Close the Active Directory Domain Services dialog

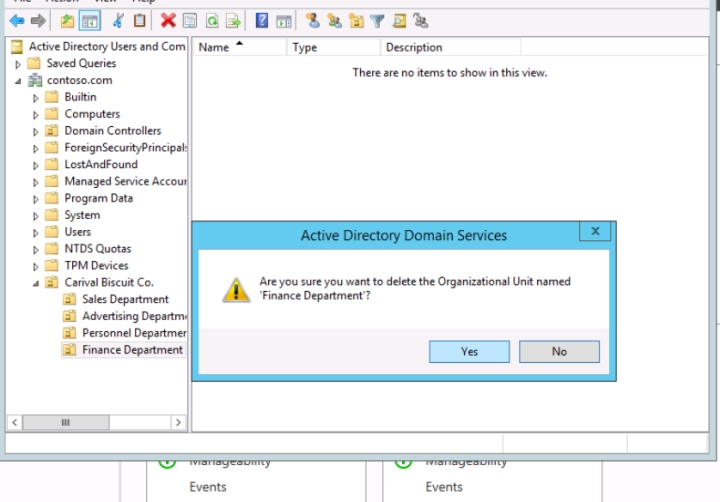595,231
